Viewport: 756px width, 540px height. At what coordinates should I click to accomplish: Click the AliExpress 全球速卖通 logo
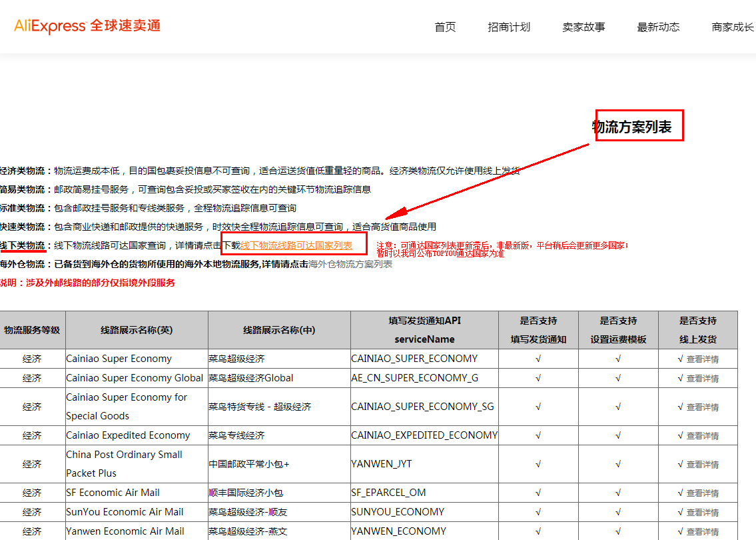pos(87,26)
